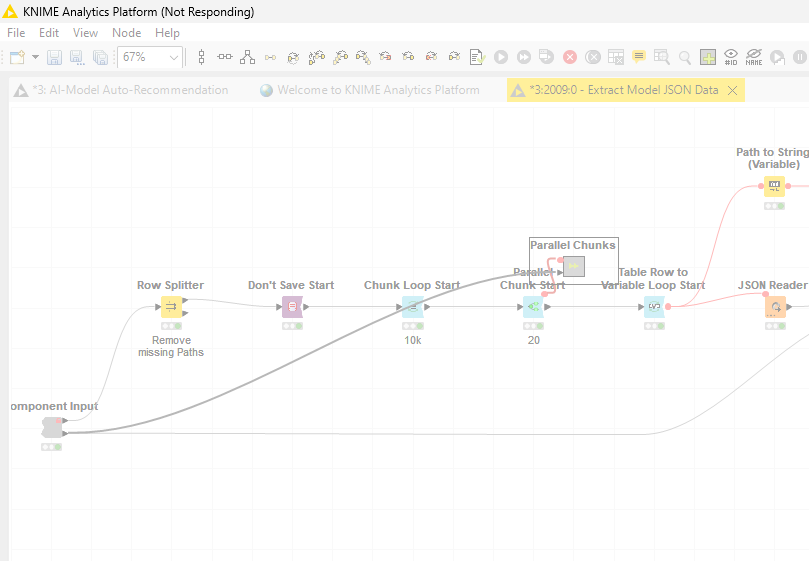
Task: Click the Configure node icon with checkmark
Action: point(477,57)
